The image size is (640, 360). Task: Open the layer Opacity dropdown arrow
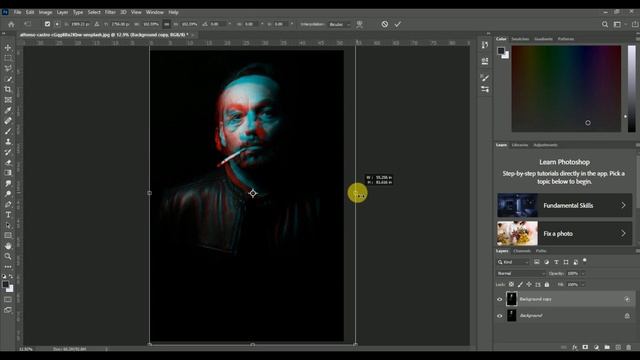click(583, 273)
